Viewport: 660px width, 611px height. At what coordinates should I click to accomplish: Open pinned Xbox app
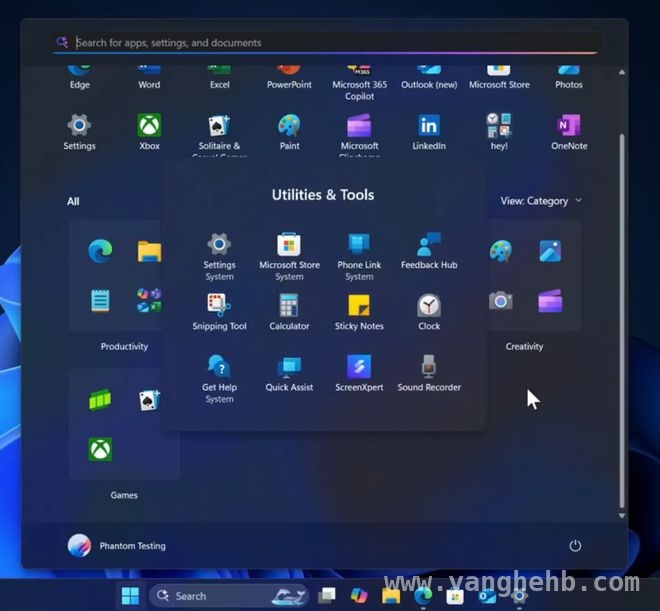(x=149, y=132)
